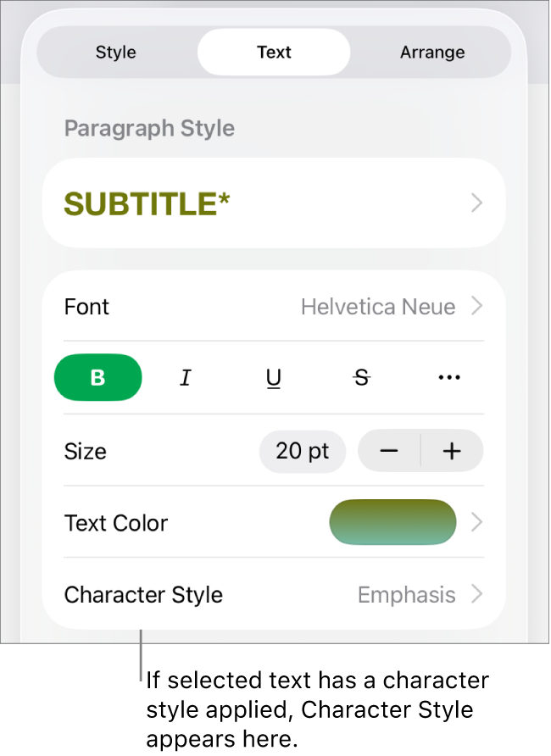Tap the 20 pt size field
Screen dimensions: 551x756
[302, 451]
